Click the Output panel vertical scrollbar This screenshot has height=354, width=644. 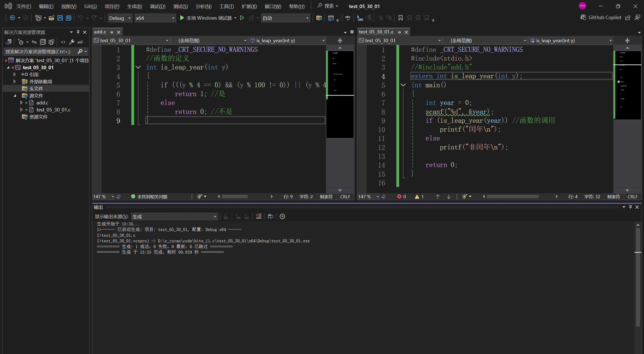(637, 277)
